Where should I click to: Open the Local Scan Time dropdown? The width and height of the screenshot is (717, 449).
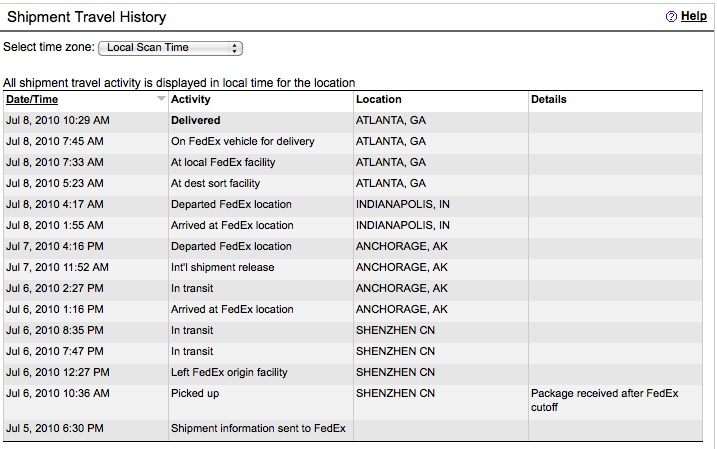click(170, 48)
